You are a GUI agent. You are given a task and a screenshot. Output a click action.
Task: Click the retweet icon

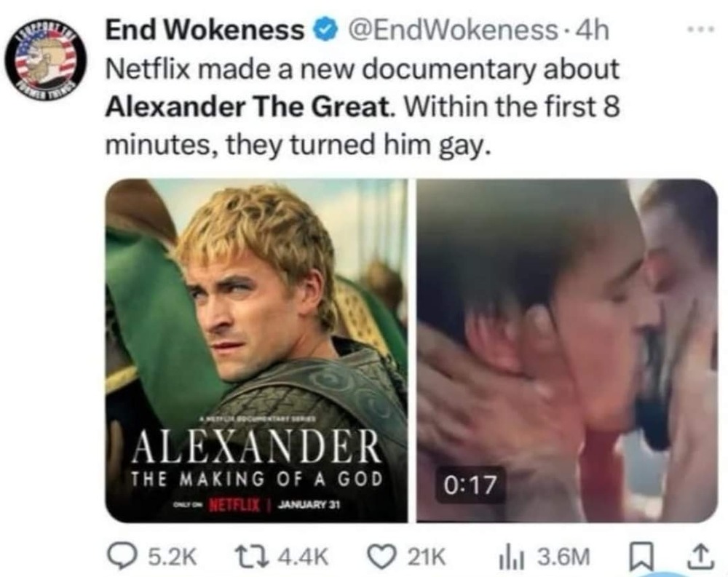click(252, 557)
